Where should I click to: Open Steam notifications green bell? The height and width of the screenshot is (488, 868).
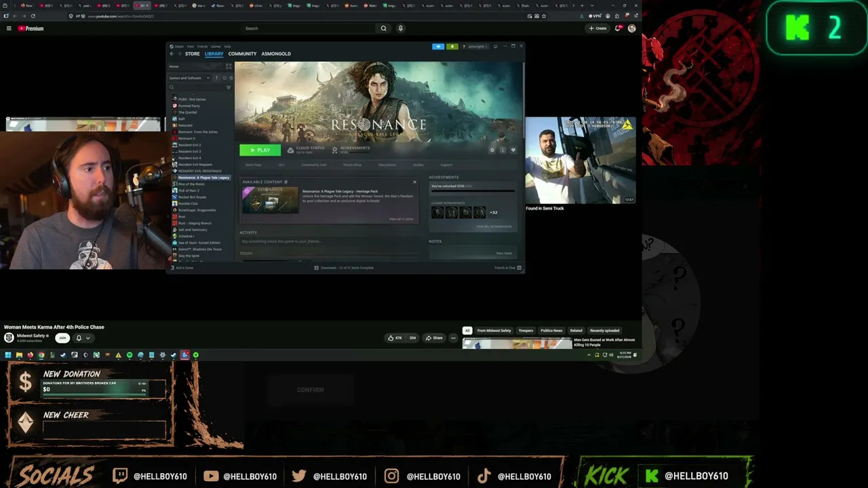452,46
